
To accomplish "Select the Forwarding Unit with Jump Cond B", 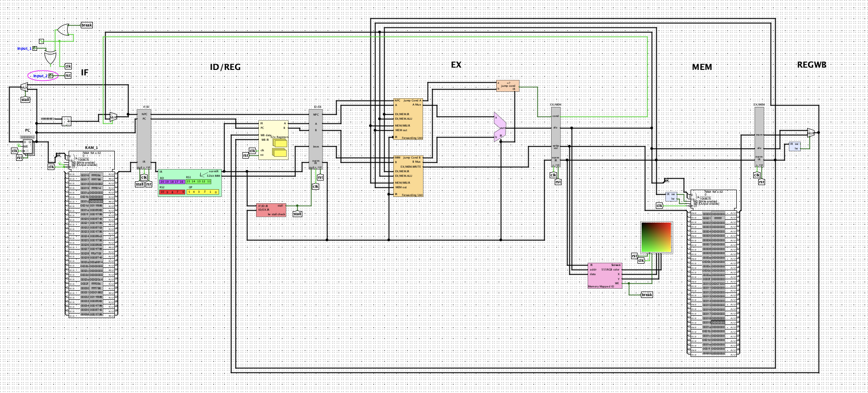I will tap(408, 176).
